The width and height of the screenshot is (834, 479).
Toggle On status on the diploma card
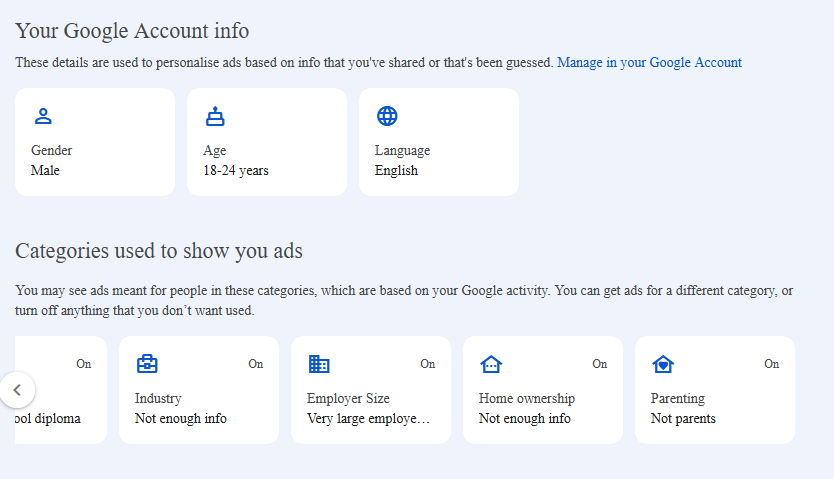84,364
